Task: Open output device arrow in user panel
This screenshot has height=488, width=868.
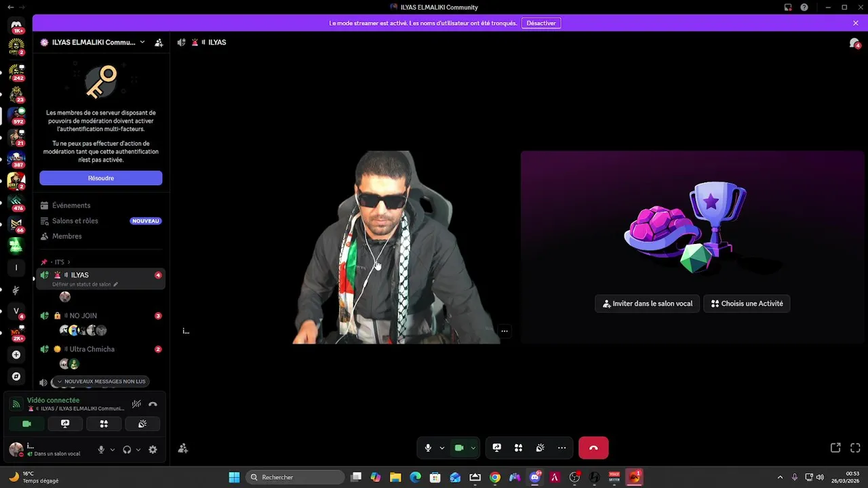Action: pos(138,449)
